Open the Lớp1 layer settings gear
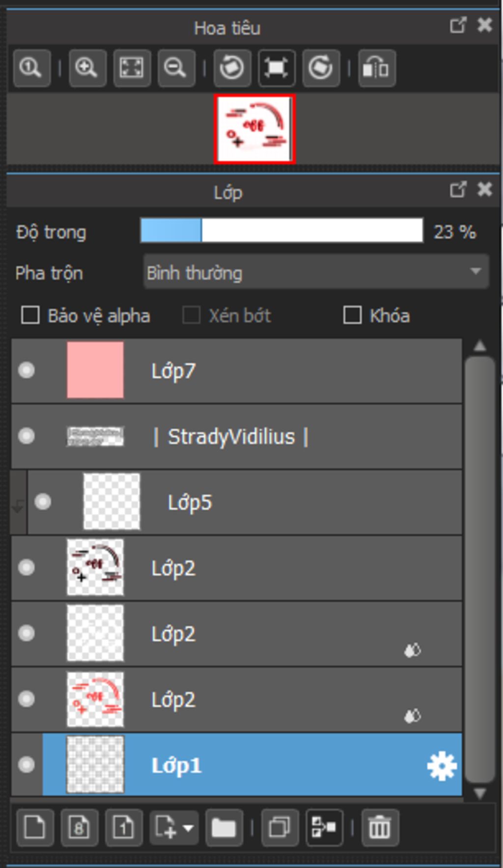The image size is (503, 868). click(x=442, y=765)
